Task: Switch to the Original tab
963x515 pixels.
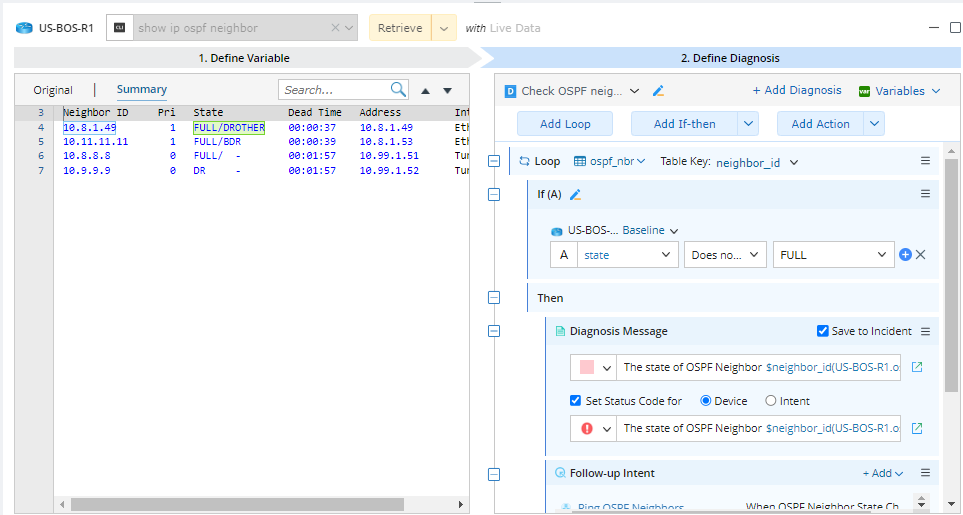Action: 53,90
